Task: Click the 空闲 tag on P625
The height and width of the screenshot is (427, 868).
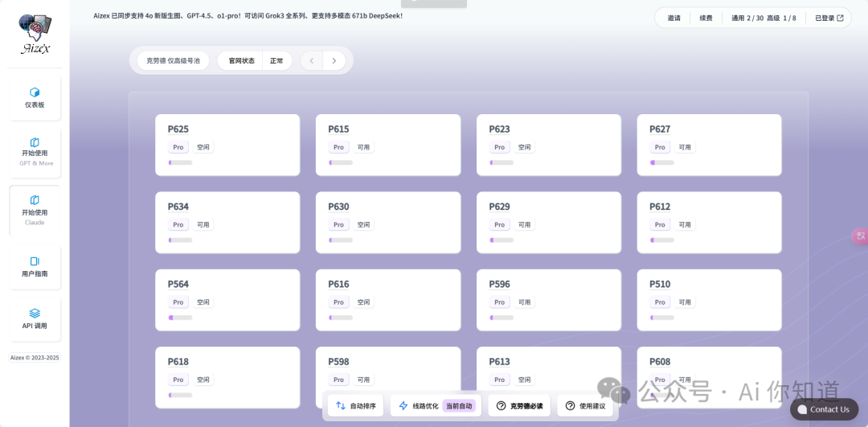Action: coord(203,147)
